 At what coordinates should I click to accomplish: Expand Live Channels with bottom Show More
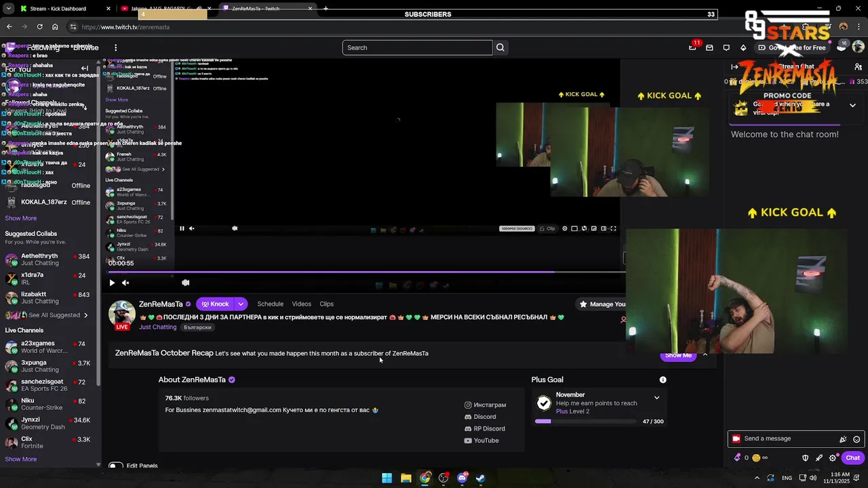[21, 459]
